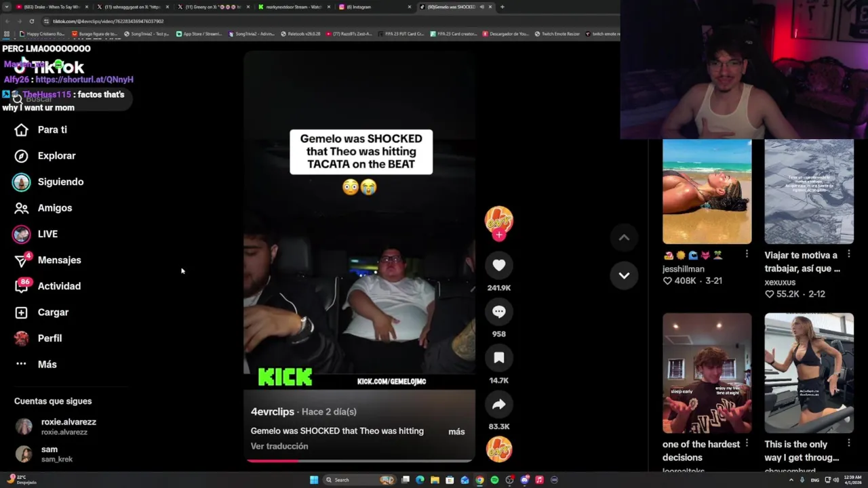Open a new browser tab with plus
This screenshot has width=868, height=488.
point(502,7)
